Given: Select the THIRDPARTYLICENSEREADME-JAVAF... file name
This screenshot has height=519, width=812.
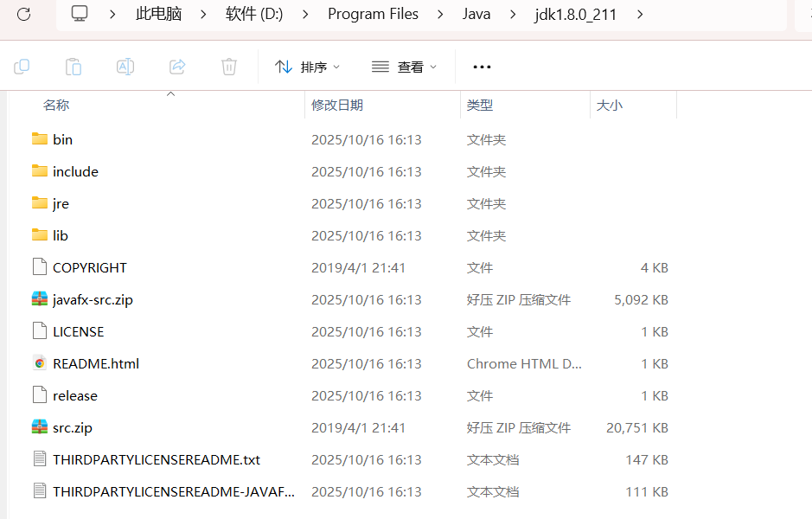Looking at the screenshot, I should pos(174,491).
